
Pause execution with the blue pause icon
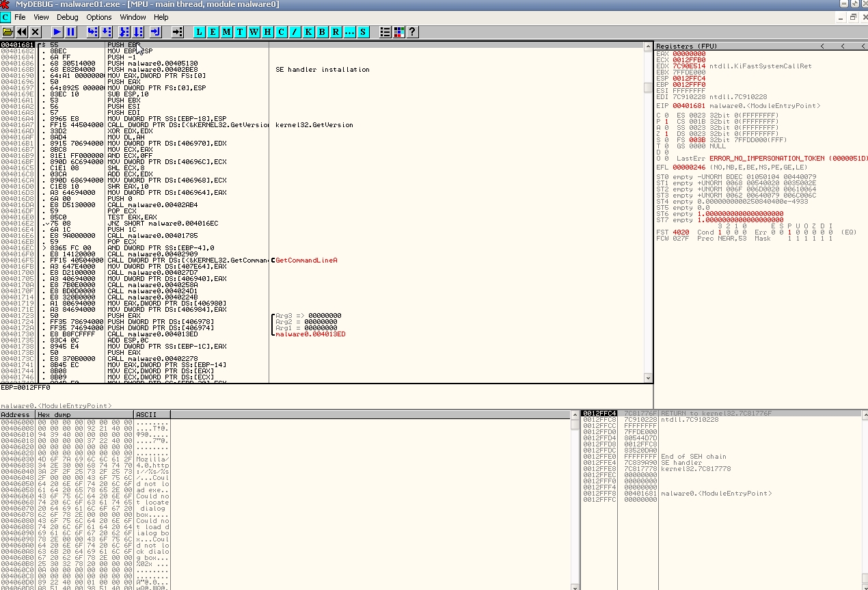71,32
